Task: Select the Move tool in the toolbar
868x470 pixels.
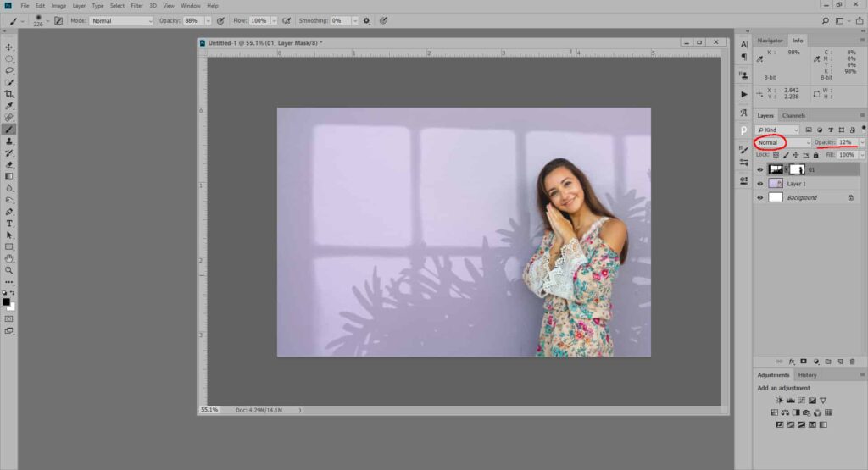Action: click(9, 47)
